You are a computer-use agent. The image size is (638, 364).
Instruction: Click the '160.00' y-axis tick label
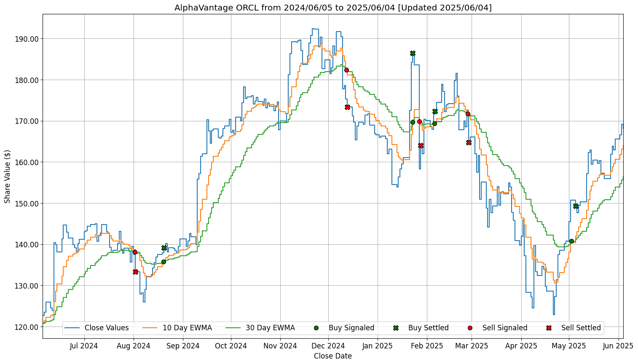pyautogui.click(x=27, y=162)
